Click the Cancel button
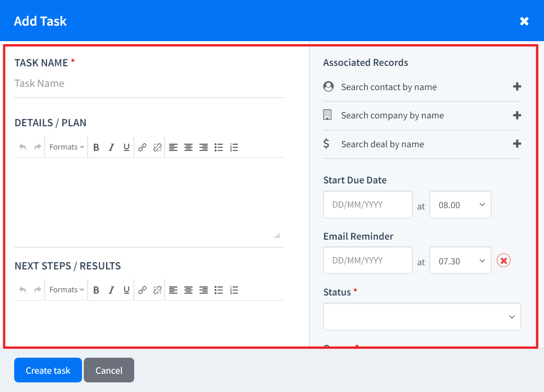 109,370
